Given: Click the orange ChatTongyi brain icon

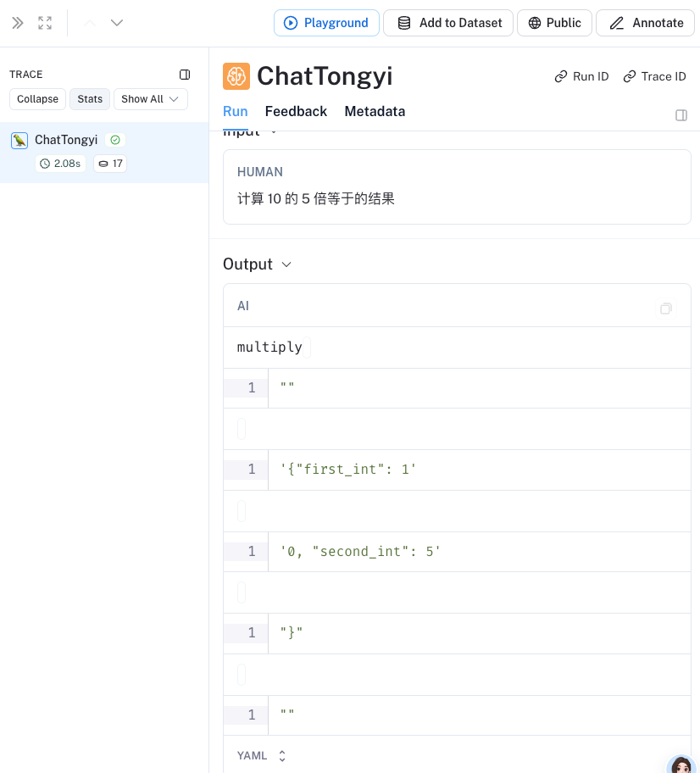Looking at the screenshot, I should pos(236,76).
